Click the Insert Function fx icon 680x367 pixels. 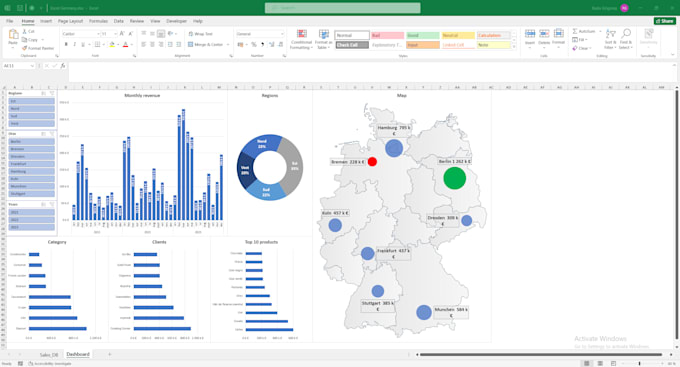coord(63,66)
